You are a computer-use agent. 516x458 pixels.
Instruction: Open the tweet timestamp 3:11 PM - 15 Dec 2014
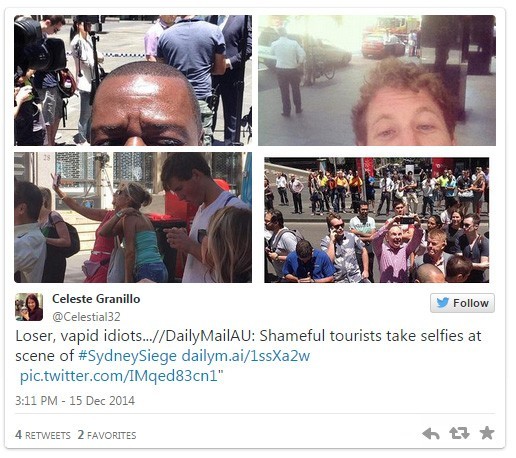[x=75, y=401]
